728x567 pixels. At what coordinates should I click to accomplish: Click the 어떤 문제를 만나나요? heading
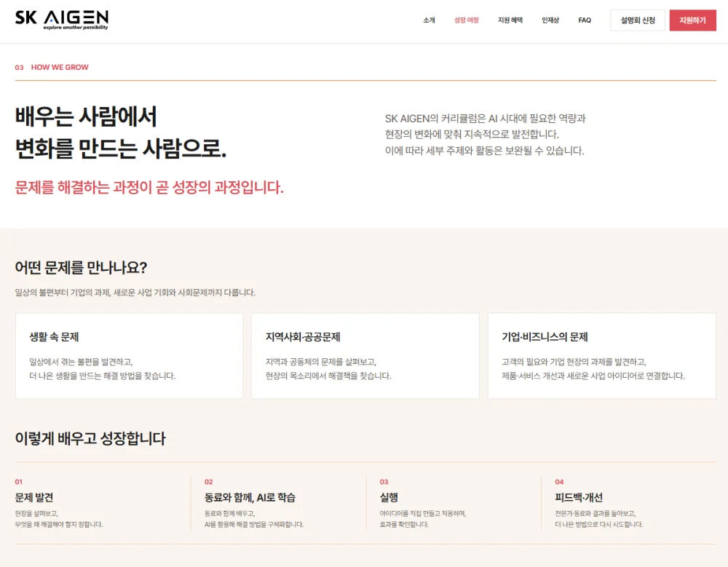(x=81, y=267)
